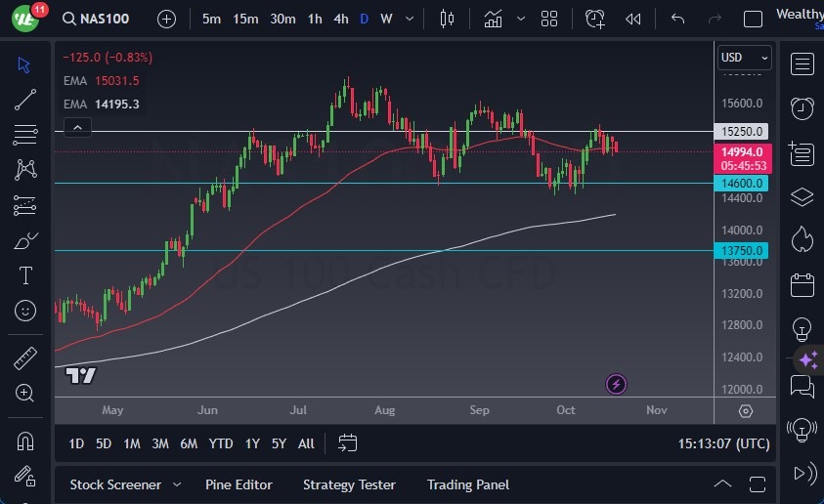
Task: Open the Pine Editor tab
Action: pos(239,484)
